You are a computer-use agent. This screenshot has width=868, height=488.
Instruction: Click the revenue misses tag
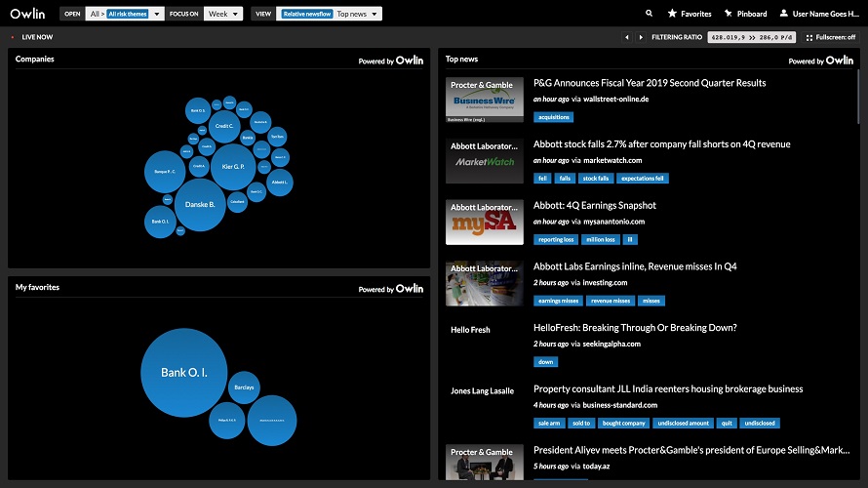tap(611, 301)
